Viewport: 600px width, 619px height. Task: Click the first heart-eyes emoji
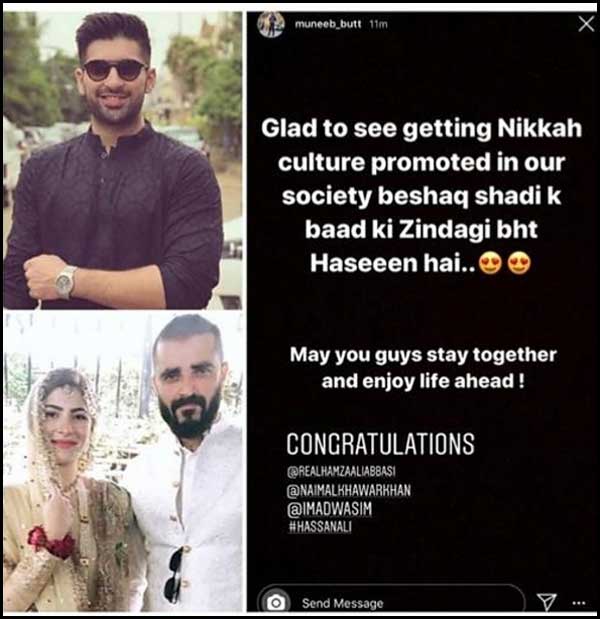(x=490, y=263)
